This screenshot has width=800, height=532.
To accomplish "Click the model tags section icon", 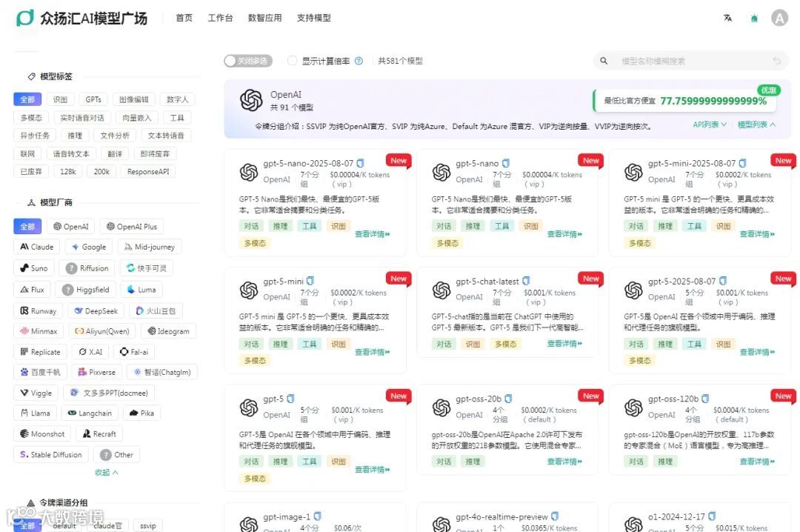I will click(31, 76).
